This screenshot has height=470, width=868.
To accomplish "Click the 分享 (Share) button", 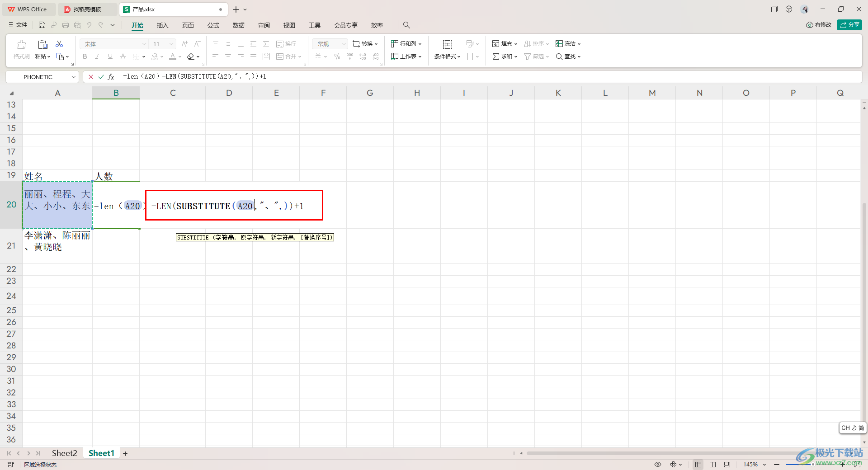I will click(849, 25).
